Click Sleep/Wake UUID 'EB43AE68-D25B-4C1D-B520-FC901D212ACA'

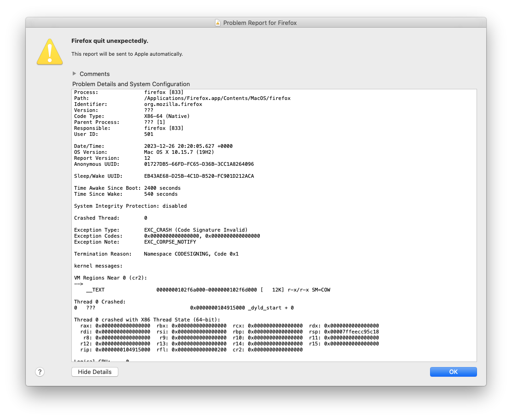[x=199, y=176]
